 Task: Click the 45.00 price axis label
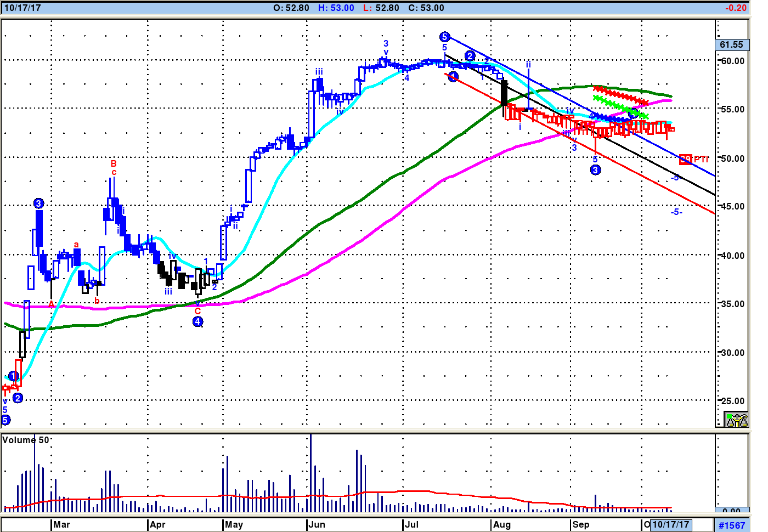[x=733, y=206]
